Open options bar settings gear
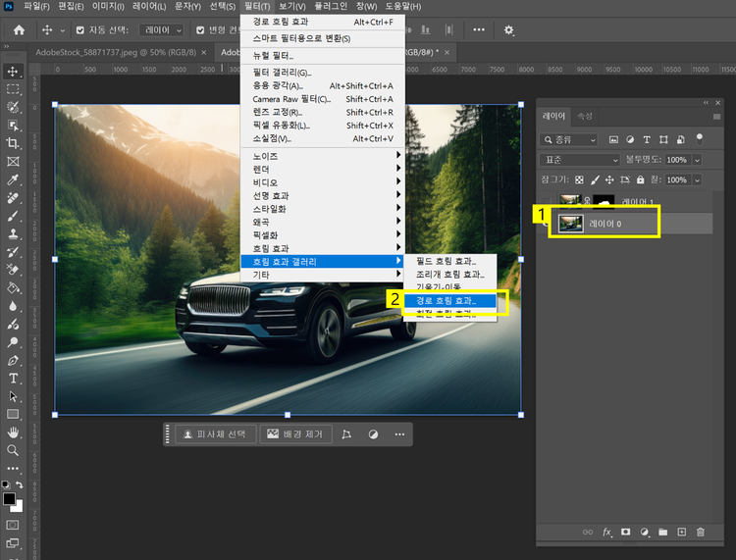 (508, 30)
